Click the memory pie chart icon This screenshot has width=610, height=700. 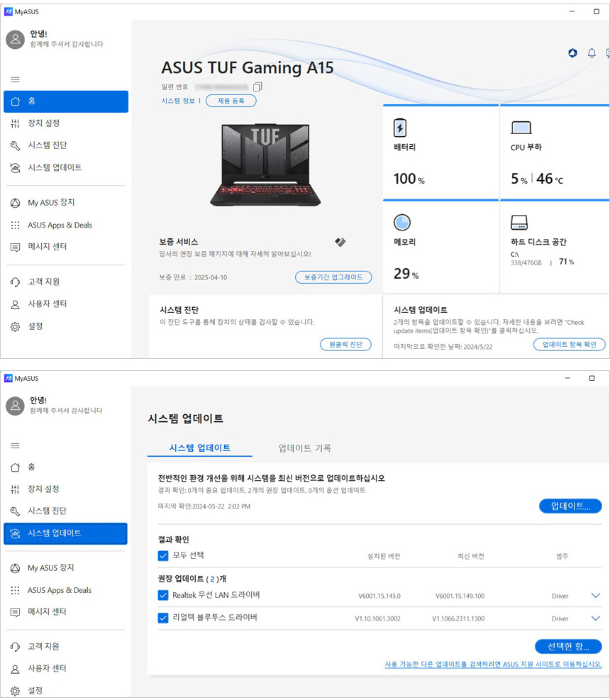(x=402, y=222)
